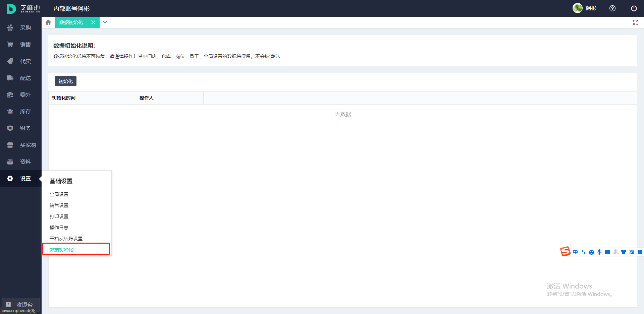
Task: Go to the home tab icon
Action: click(x=48, y=22)
